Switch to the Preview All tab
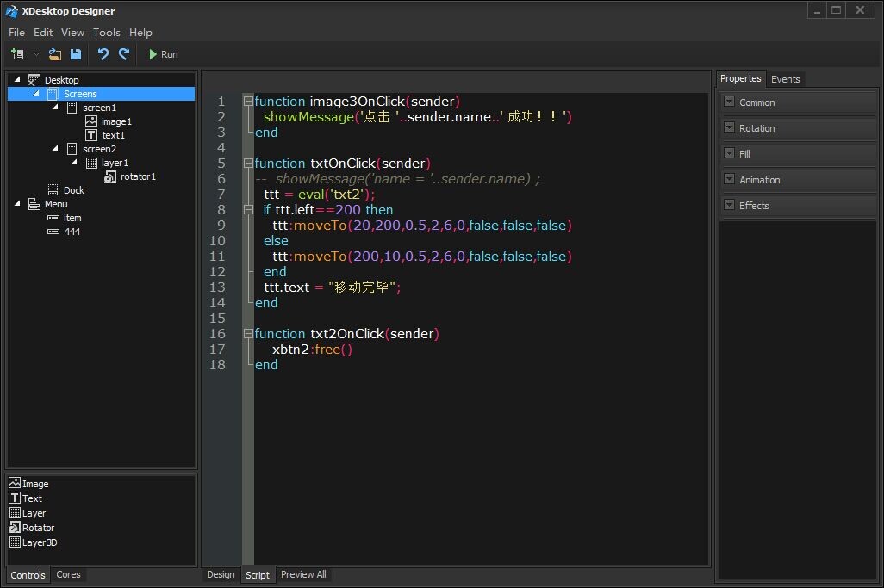Screen dimensions: 884x588 tap(303, 574)
